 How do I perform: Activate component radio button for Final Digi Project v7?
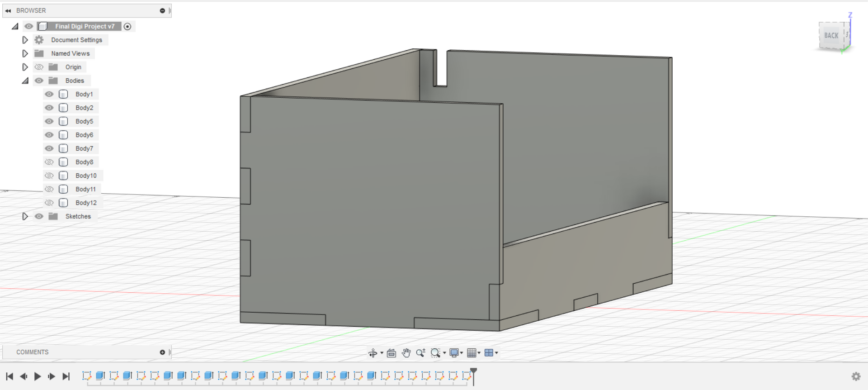point(127,26)
